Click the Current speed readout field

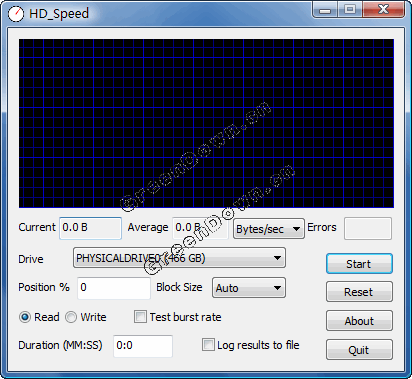click(91, 228)
